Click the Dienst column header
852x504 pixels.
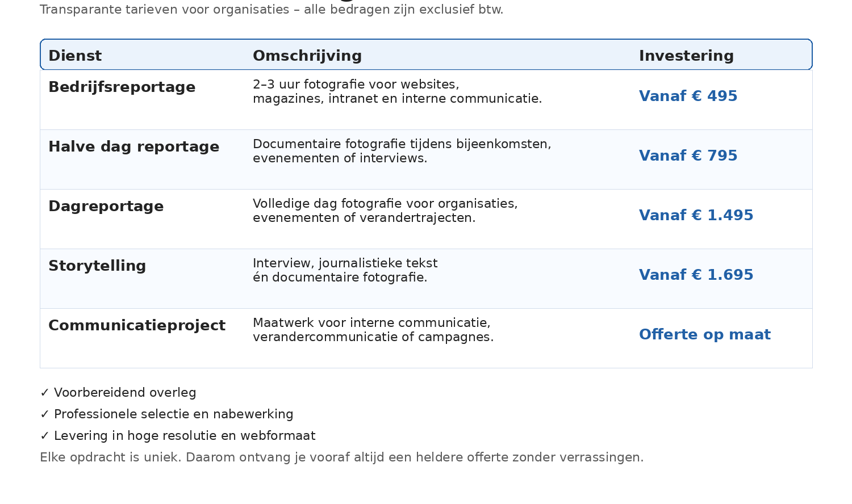point(75,56)
